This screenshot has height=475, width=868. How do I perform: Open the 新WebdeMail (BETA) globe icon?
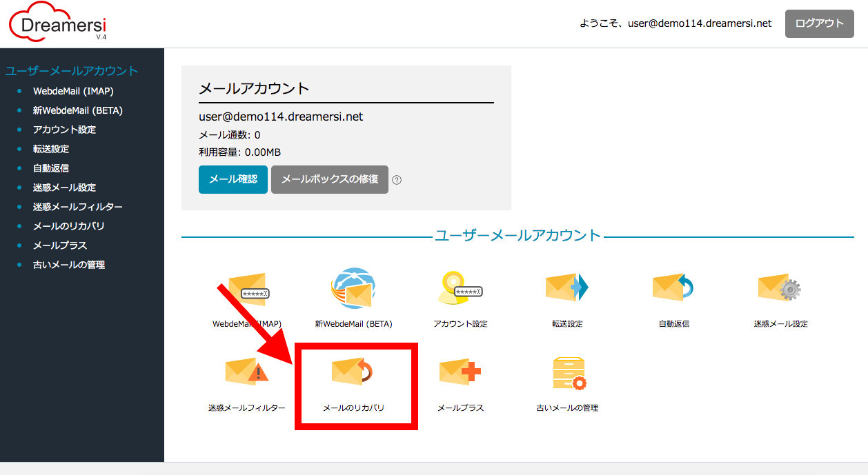[x=353, y=289]
